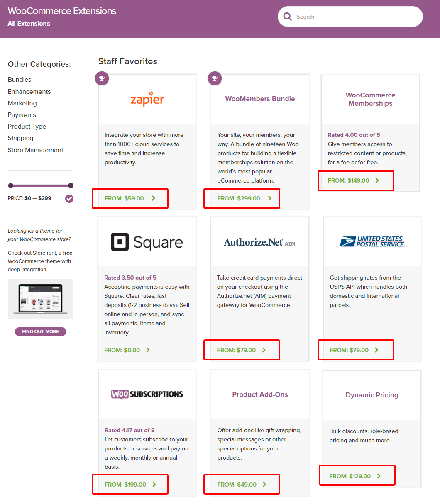
Task: Go to the Payments category
Action: [x=22, y=115]
